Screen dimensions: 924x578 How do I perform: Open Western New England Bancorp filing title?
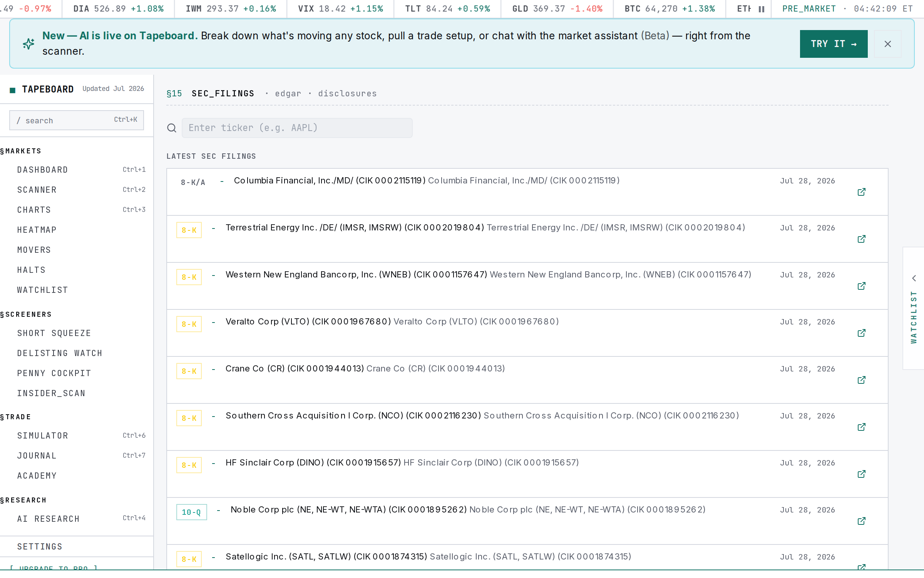357,275
